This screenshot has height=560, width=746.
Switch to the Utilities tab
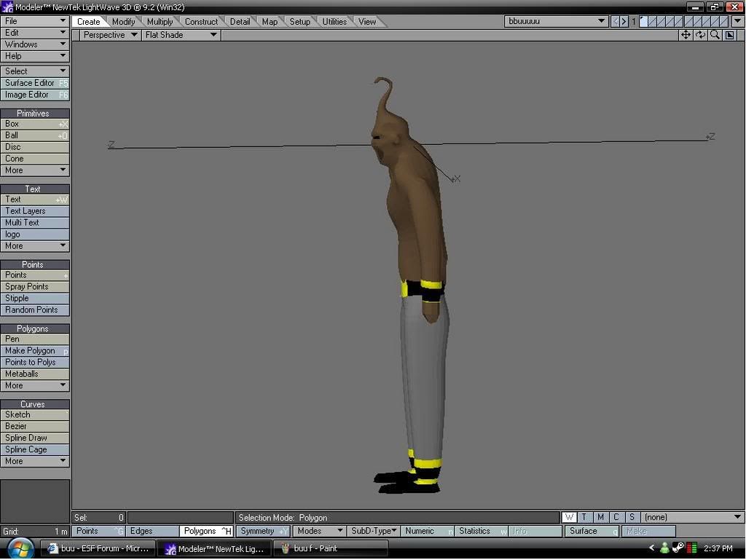tap(334, 22)
